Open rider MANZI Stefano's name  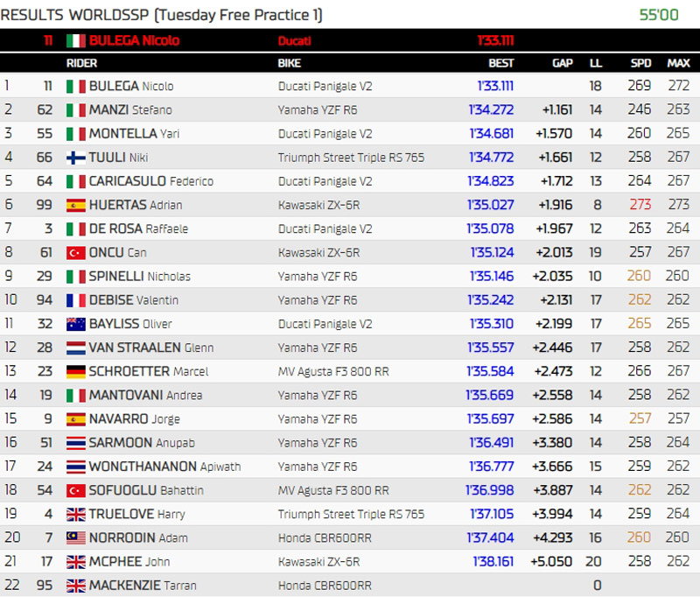129,110
